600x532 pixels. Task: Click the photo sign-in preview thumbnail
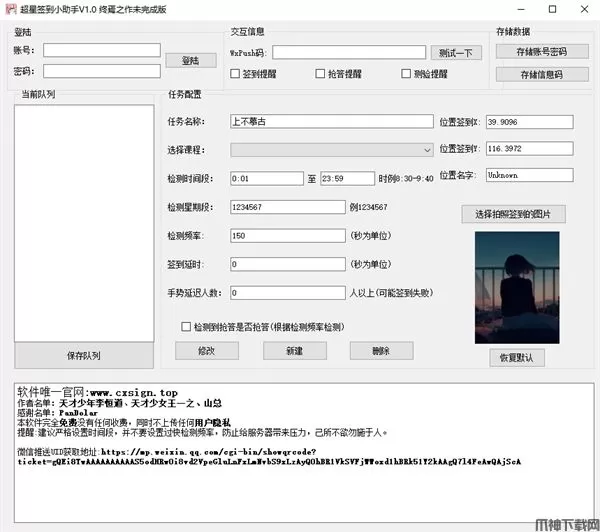517,287
